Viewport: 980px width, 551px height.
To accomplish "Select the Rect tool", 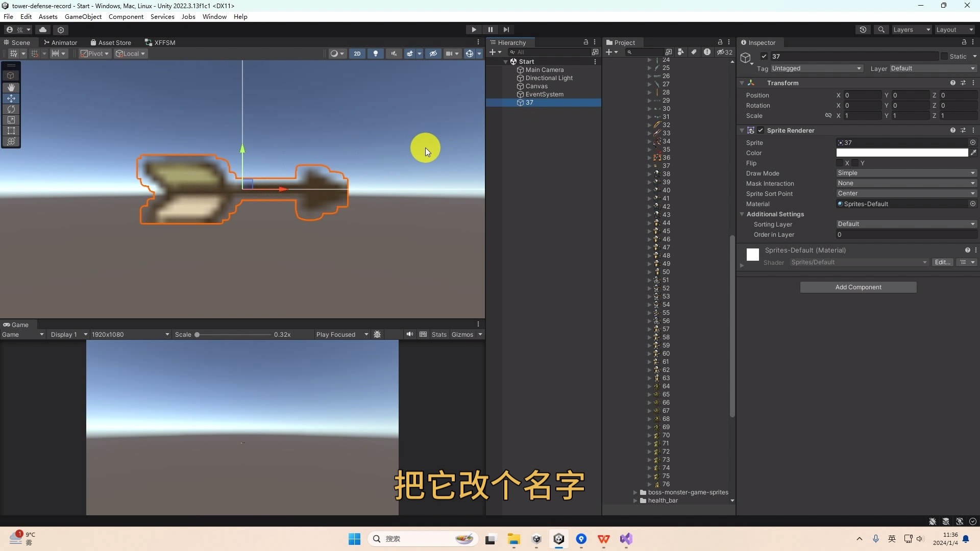I will (x=11, y=131).
